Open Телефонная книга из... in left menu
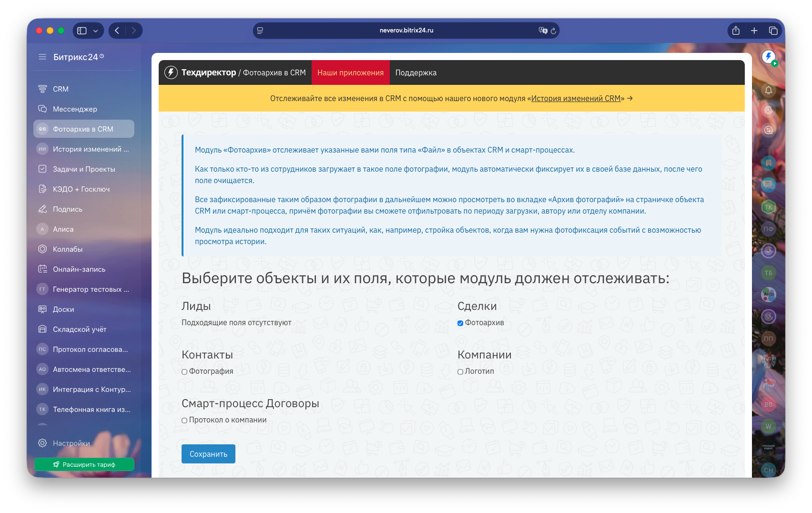The image size is (812, 513). pyautogui.click(x=84, y=410)
